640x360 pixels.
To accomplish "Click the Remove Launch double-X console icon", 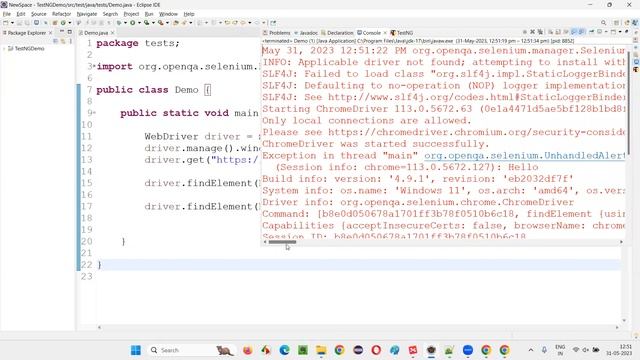I will click(x=532, y=32).
